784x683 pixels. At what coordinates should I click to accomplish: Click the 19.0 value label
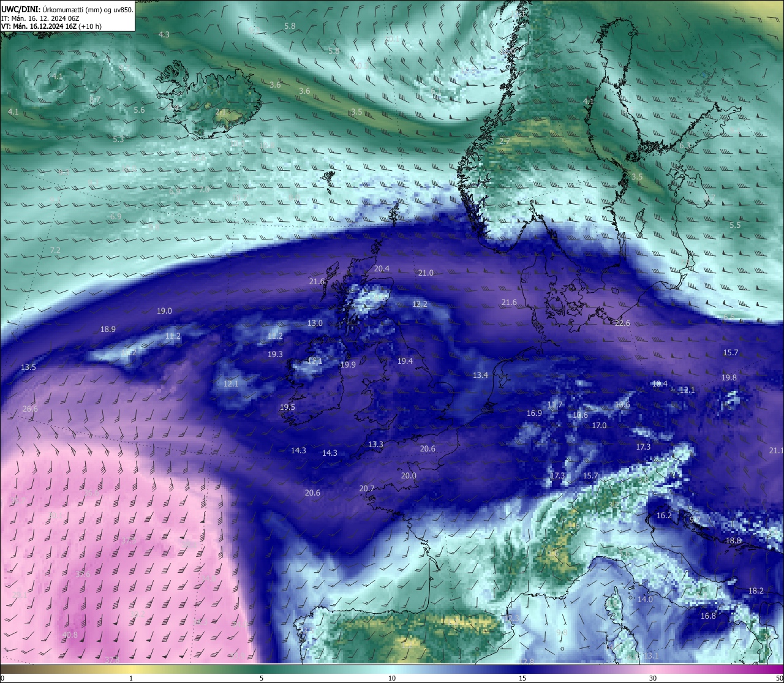164,311
